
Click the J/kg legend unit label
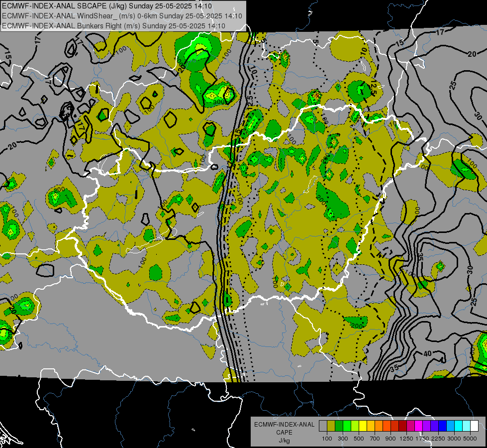pos(284,441)
